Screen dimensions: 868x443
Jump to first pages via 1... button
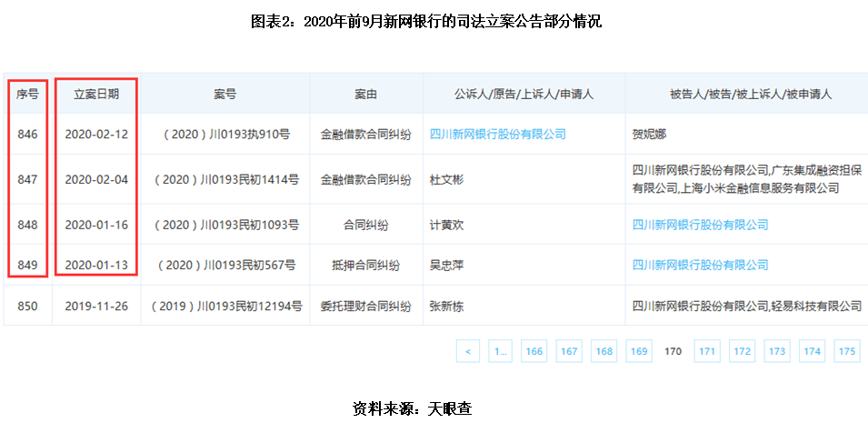pyautogui.click(x=500, y=351)
